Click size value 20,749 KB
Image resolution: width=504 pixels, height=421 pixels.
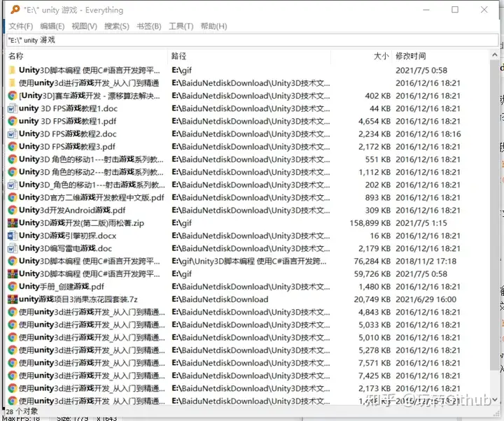pyautogui.click(x=372, y=299)
